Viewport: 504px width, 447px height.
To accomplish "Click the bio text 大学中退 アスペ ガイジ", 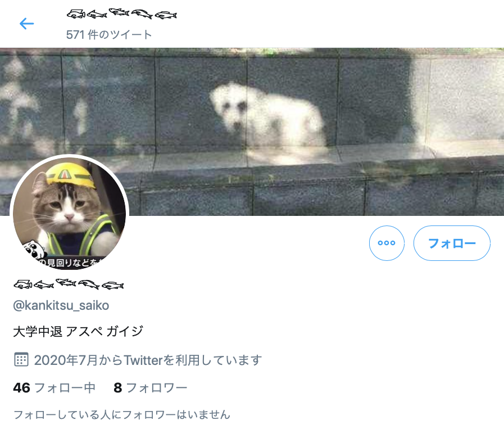I will [x=78, y=332].
